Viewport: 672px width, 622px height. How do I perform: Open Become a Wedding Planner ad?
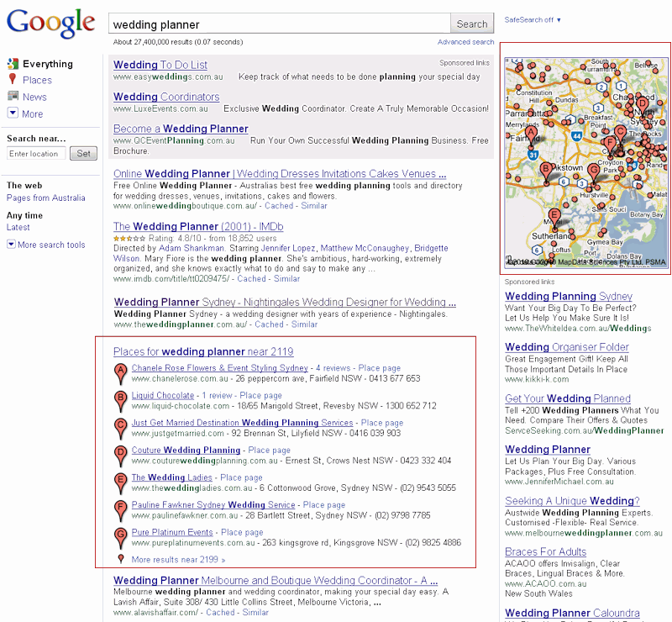point(181,129)
